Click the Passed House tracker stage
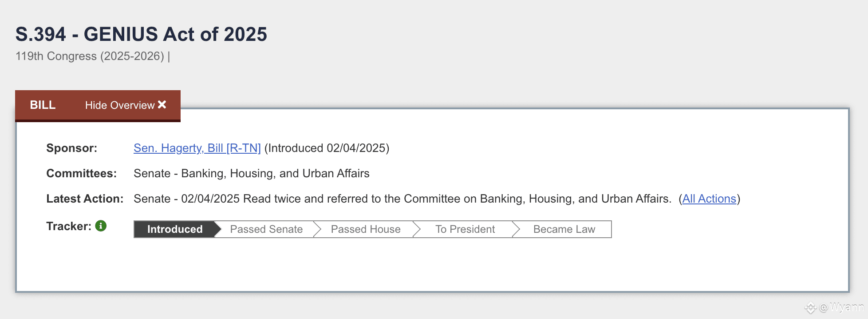868x319 pixels. pyautogui.click(x=366, y=229)
